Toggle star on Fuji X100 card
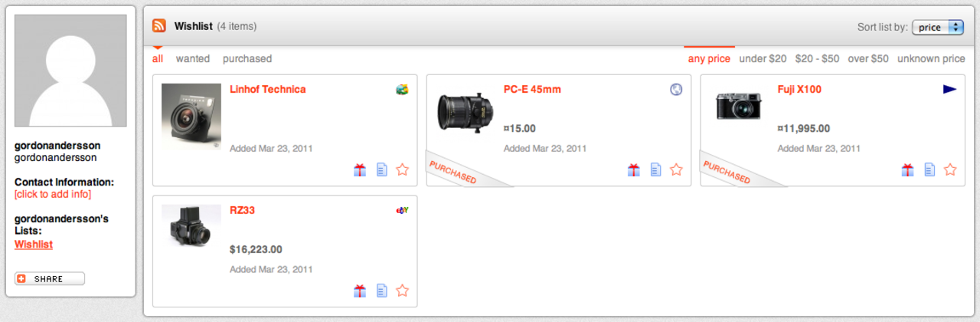 pos(950,170)
